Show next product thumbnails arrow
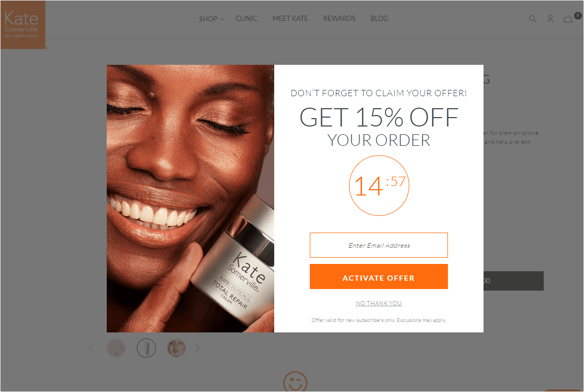584x392 pixels. coord(197,348)
